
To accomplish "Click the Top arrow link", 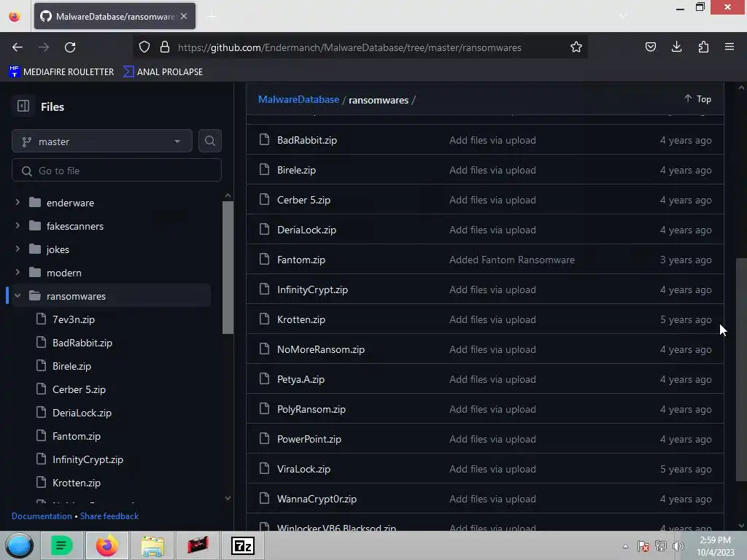I will tap(697, 98).
